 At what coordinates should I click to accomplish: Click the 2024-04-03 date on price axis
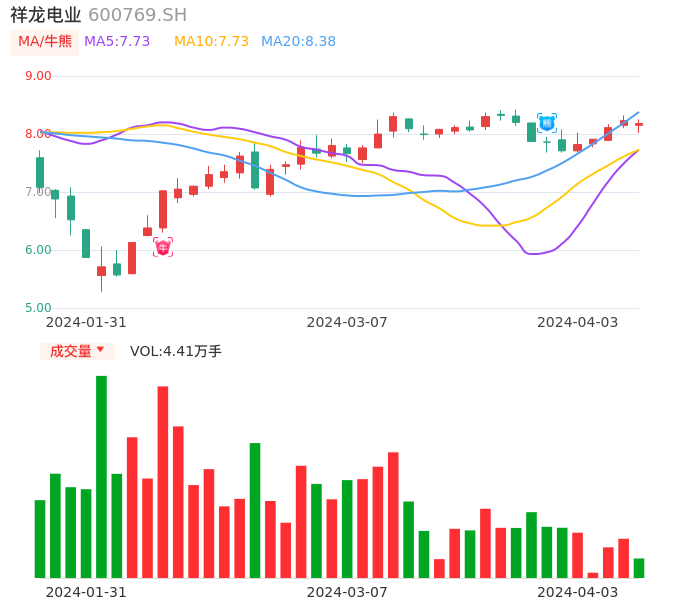pos(577,322)
